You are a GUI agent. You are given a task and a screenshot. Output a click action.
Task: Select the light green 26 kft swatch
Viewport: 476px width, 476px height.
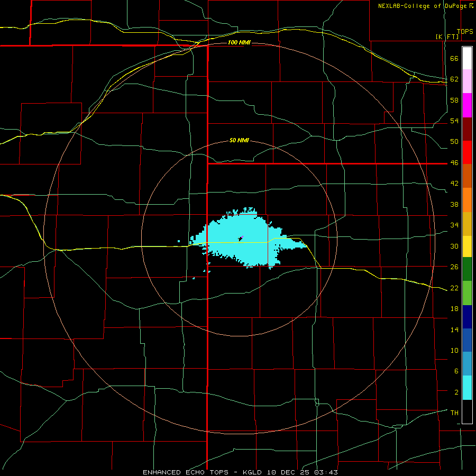(x=467, y=293)
